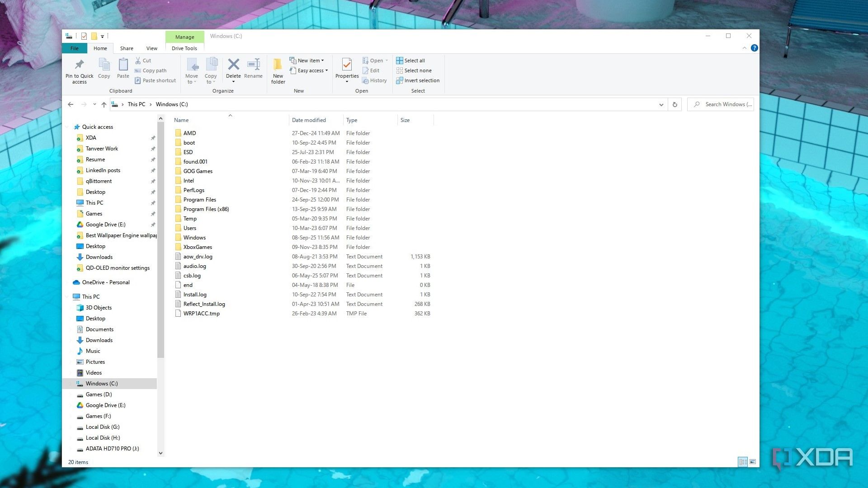Screen dimensions: 868x488
Task: Click the Rename icon
Action: pyautogui.click(x=253, y=64)
